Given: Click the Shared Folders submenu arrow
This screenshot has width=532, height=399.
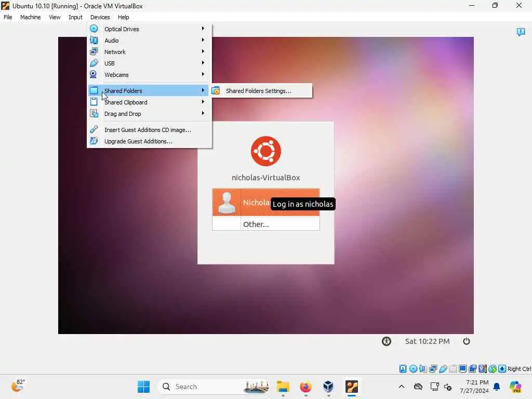Looking at the screenshot, I should [x=203, y=90].
